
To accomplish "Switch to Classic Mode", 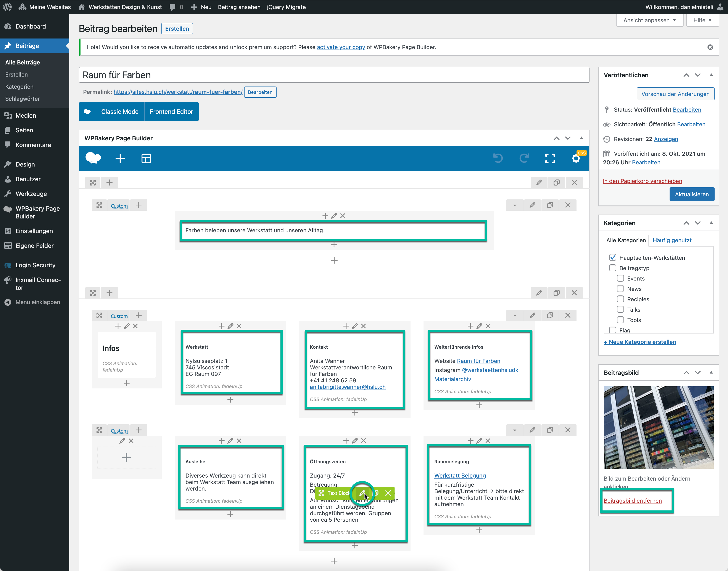I will (x=120, y=112).
